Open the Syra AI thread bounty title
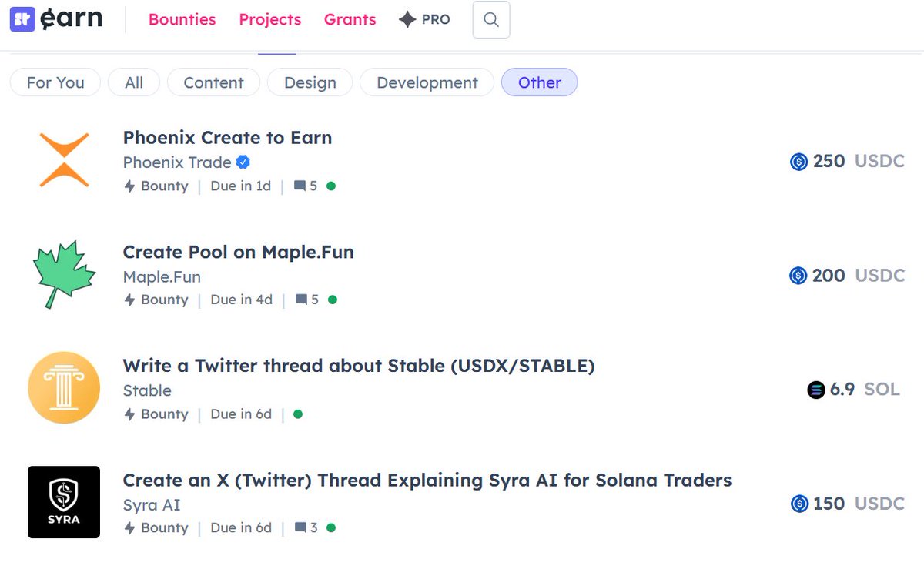The image size is (924, 576). [x=427, y=480]
